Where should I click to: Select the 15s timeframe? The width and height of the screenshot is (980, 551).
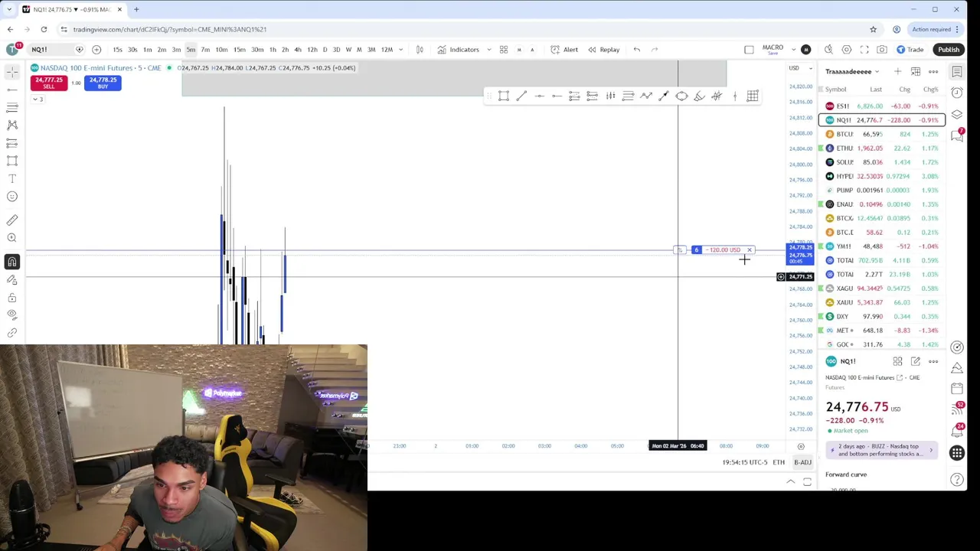117,50
